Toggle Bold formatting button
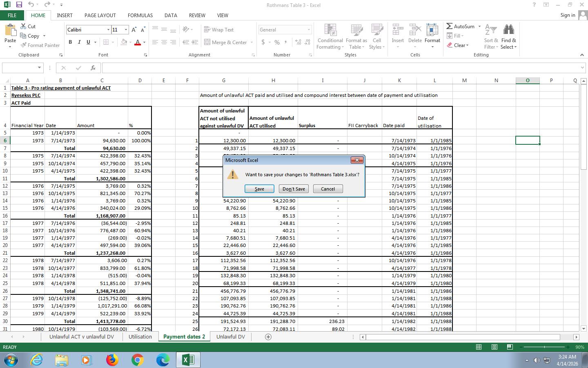The width and height of the screenshot is (588, 368). coord(70,42)
